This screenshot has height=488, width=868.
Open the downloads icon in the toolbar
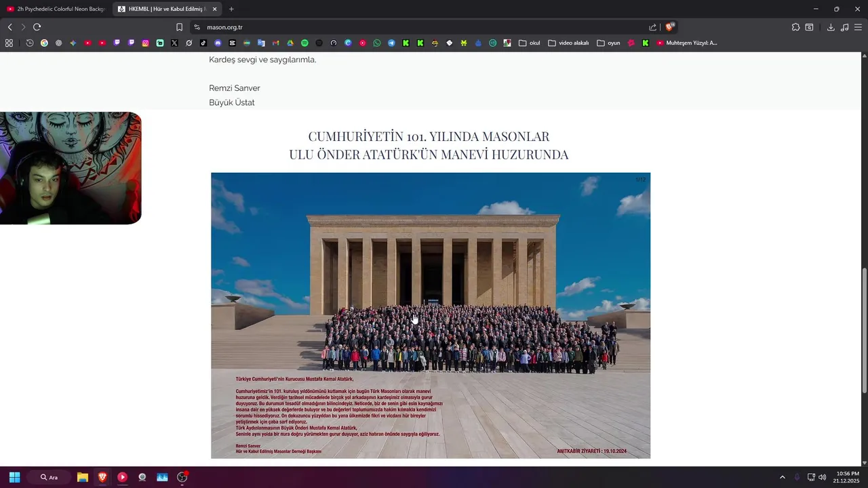click(x=831, y=27)
